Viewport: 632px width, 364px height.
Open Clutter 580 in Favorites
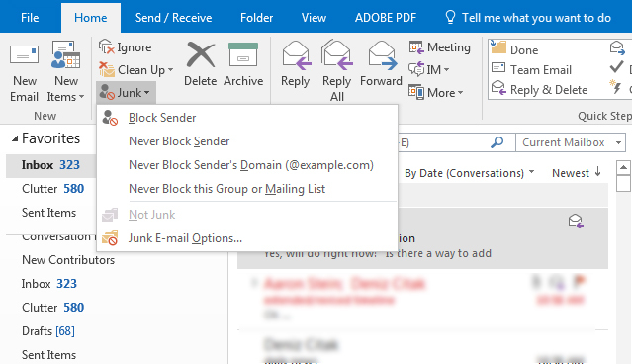[x=52, y=189]
